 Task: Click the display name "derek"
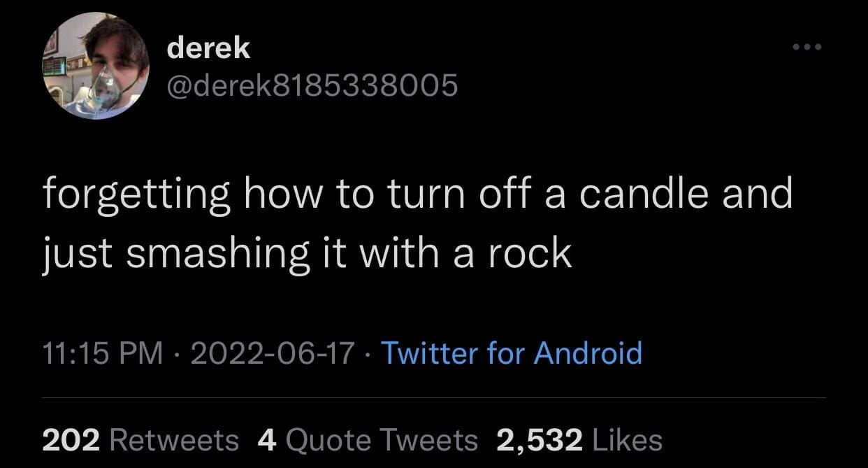208,48
